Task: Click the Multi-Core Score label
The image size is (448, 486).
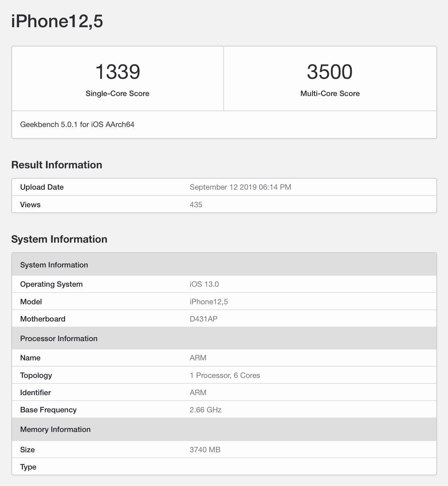Action: [x=330, y=94]
